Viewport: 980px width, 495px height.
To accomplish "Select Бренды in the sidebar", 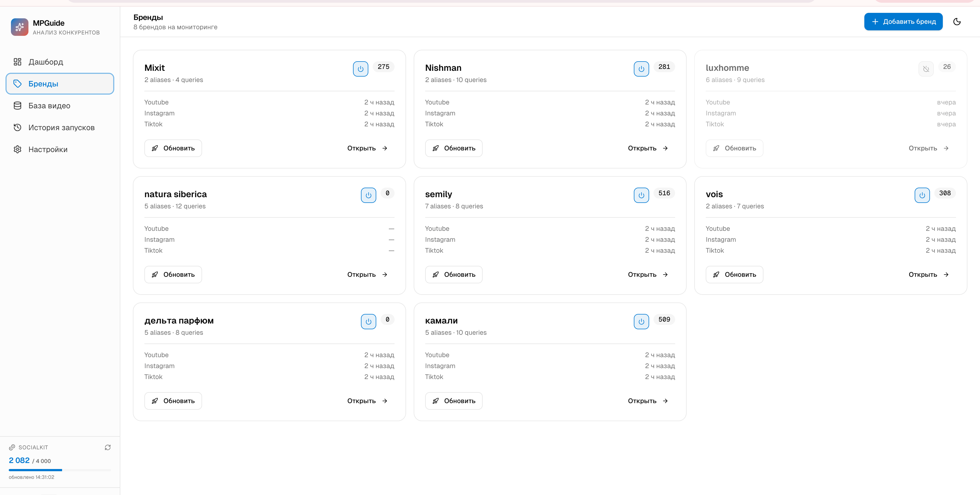I will coord(60,84).
